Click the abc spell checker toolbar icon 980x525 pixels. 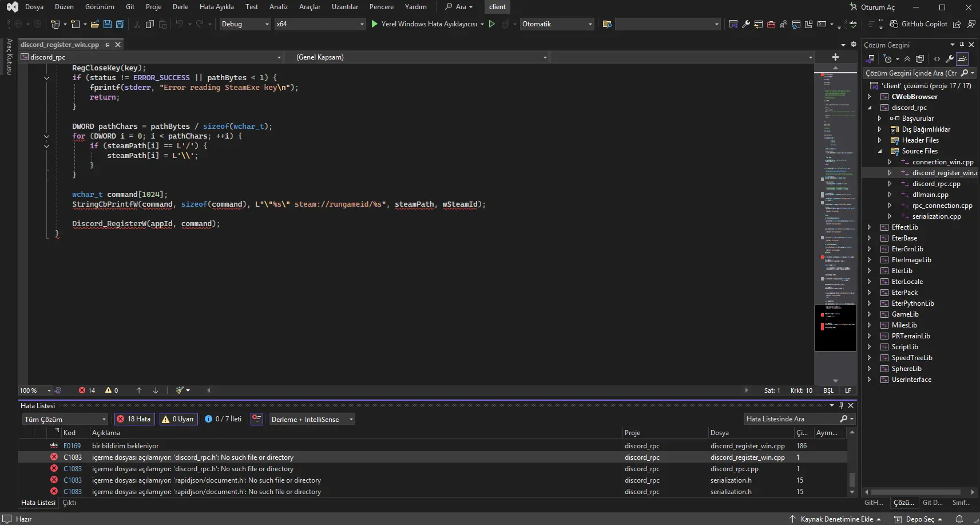pos(853,24)
